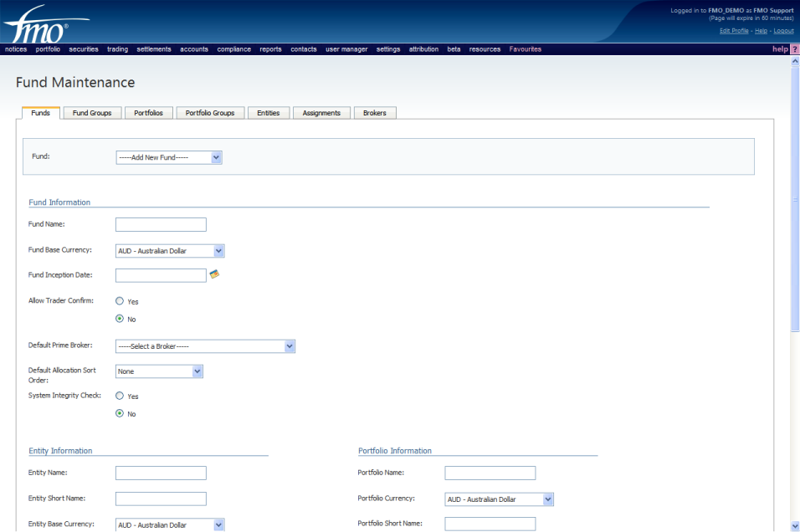This screenshot has width=800, height=532.
Task: Switch to the Fund Groups tab
Action: tap(92, 113)
